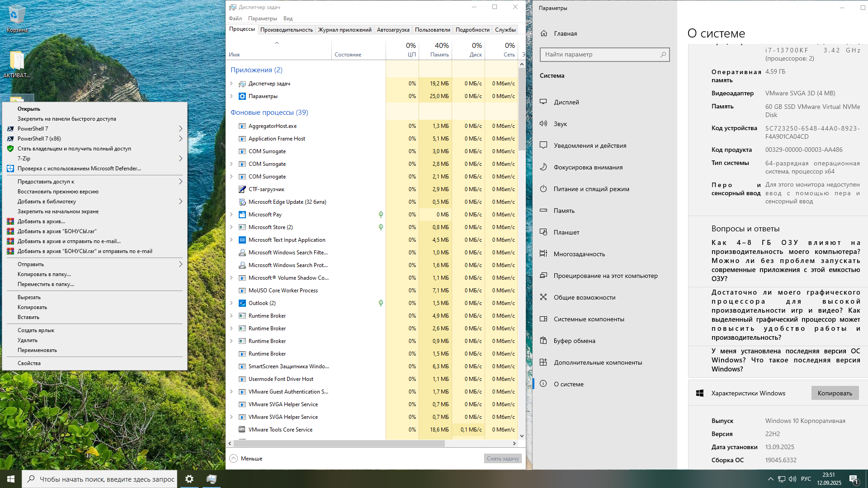Open Дополнительные компоненты icon

click(543, 362)
